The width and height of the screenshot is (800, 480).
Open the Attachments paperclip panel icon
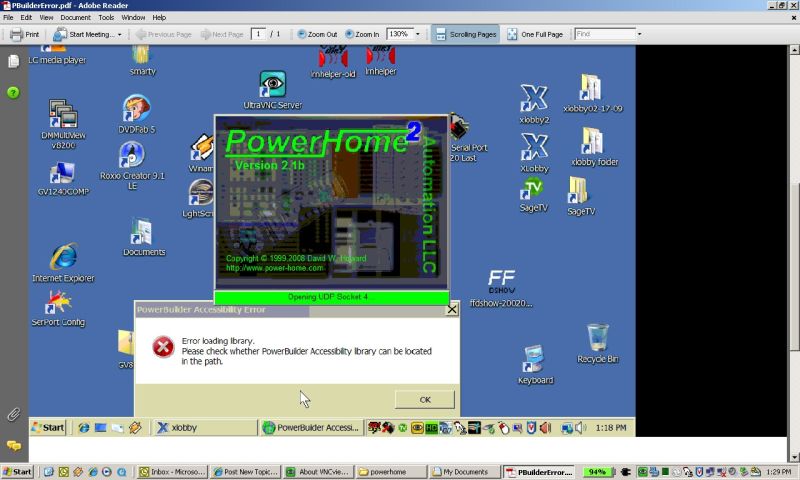pos(14,414)
